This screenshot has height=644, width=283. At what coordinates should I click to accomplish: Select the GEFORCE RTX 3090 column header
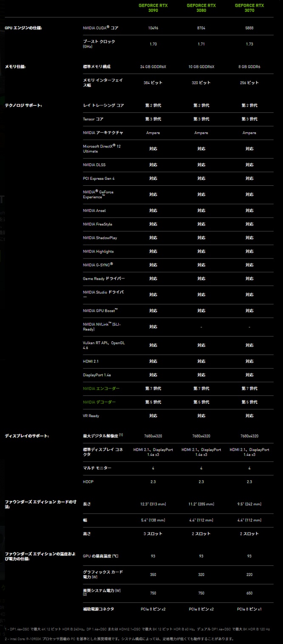click(x=153, y=8)
